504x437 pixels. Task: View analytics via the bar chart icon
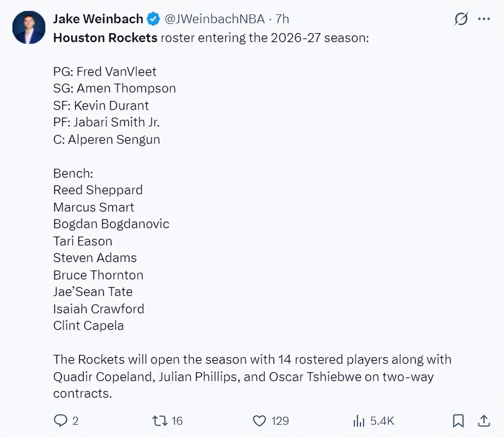click(x=359, y=420)
